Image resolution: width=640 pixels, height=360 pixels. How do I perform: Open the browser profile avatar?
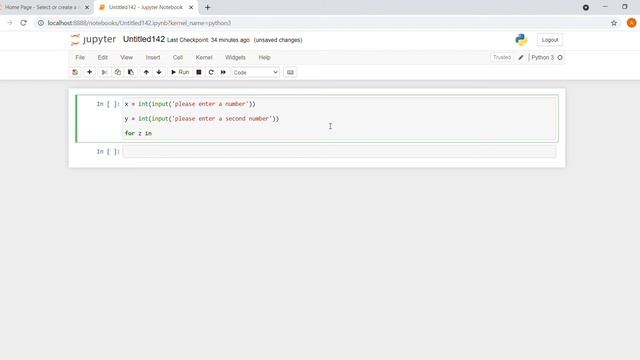pyautogui.click(x=631, y=23)
